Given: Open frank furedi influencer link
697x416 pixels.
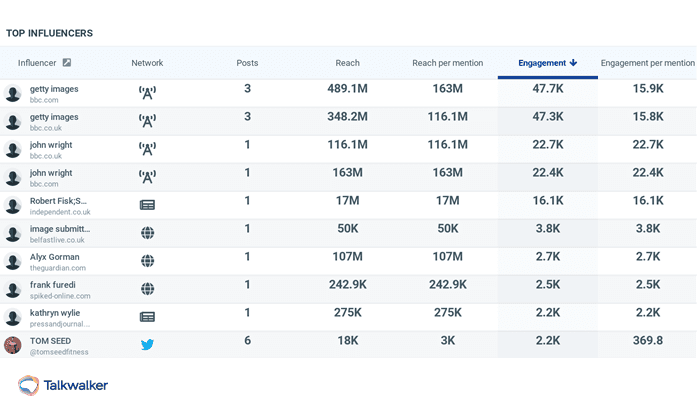Looking at the screenshot, I should coord(52,285).
